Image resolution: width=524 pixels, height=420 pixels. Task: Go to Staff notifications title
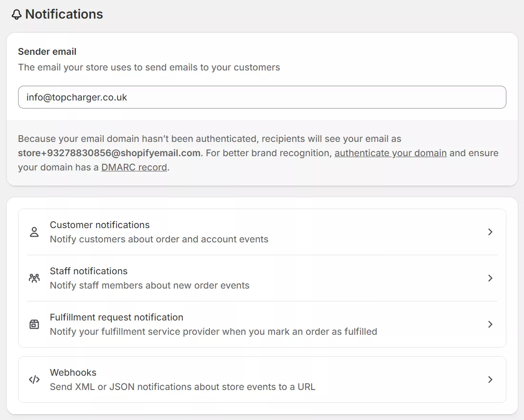(x=89, y=271)
